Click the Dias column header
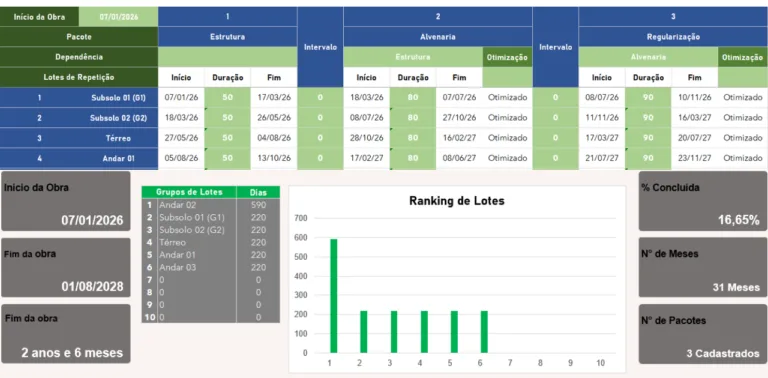Screen dimensions: 768x378 [258, 192]
